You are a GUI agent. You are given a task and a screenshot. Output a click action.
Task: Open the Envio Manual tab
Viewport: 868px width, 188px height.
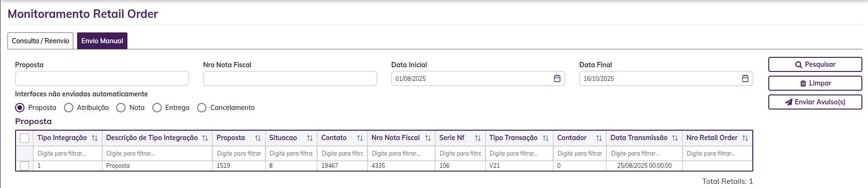(102, 41)
